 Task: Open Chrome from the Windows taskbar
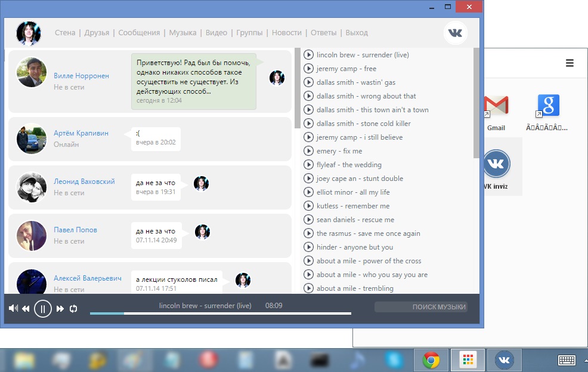431,360
